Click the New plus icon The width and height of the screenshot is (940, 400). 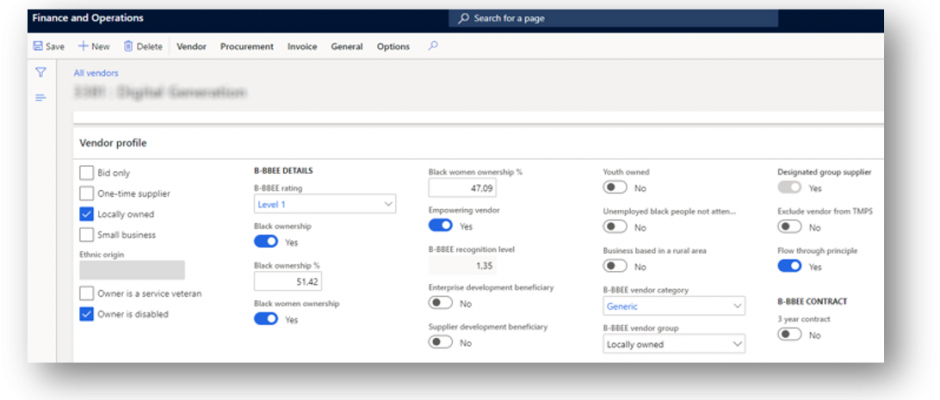pyautogui.click(x=83, y=46)
